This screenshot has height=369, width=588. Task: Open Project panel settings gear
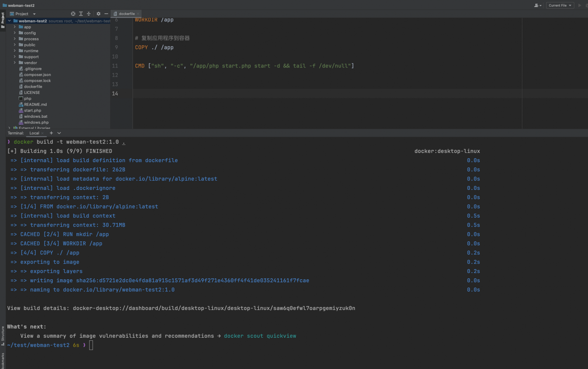[98, 14]
